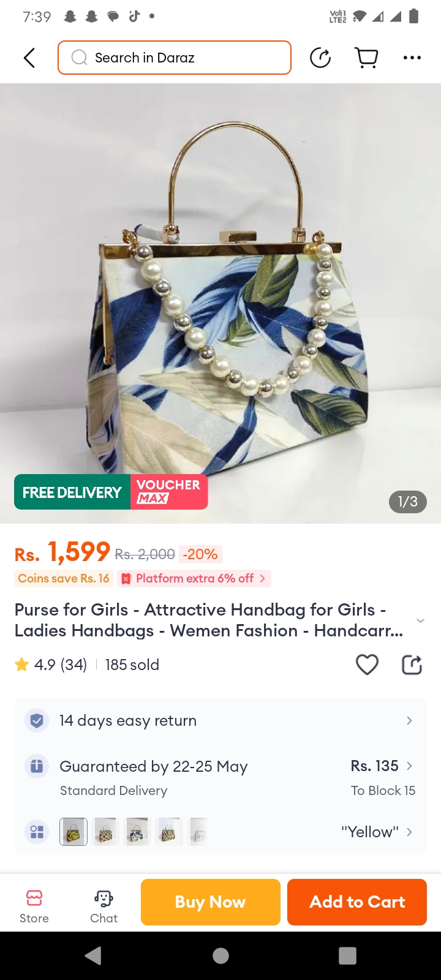
Task: Tap the Coins save Rs. 16 tag
Action: 64,578
